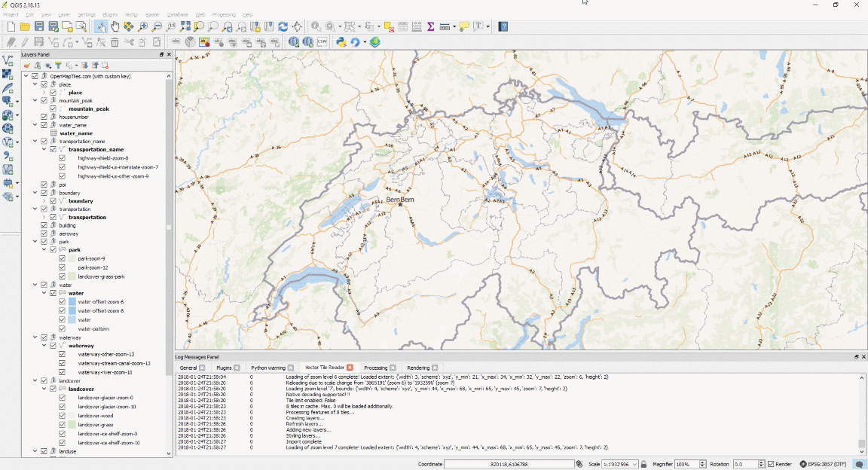Screen dimensions: 868x470
Task: Open the Python console icon
Action: coord(341,42)
